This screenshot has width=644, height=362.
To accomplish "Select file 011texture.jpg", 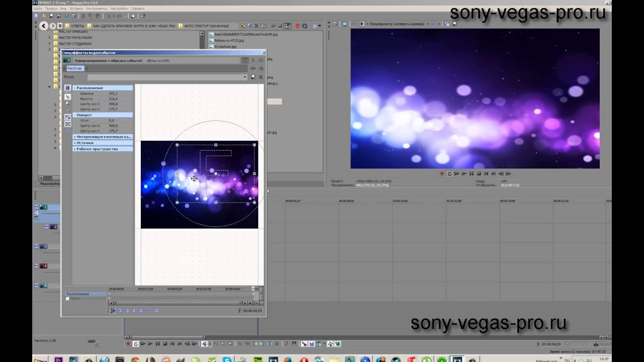I will (225, 46).
